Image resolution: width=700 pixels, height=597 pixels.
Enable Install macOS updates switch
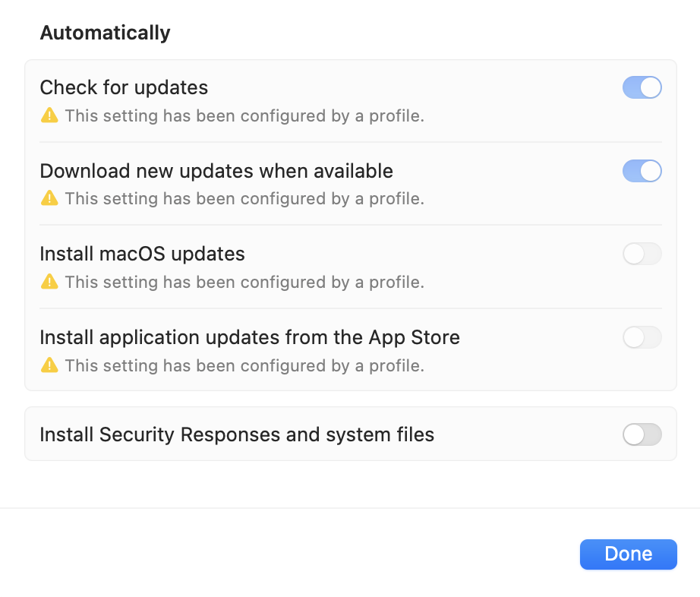point(642,254)
